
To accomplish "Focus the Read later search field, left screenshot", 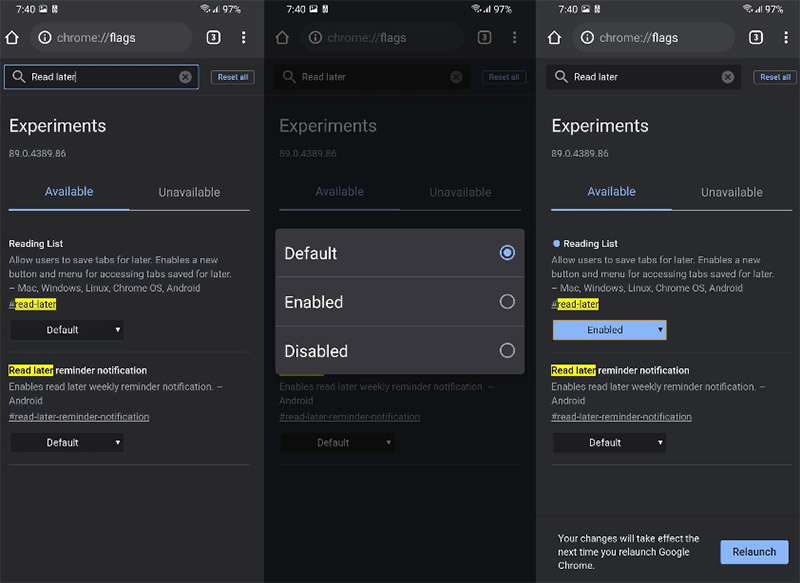I will point(102,77).
